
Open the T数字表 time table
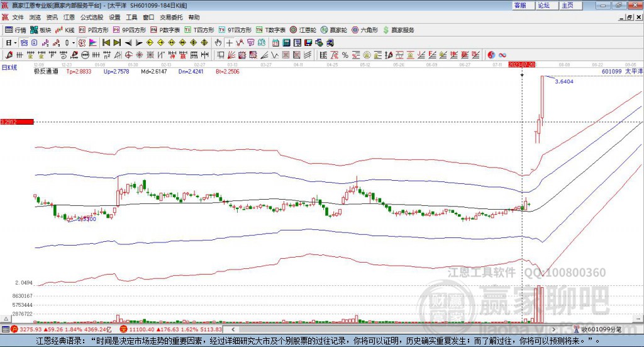tap(270, 30)
